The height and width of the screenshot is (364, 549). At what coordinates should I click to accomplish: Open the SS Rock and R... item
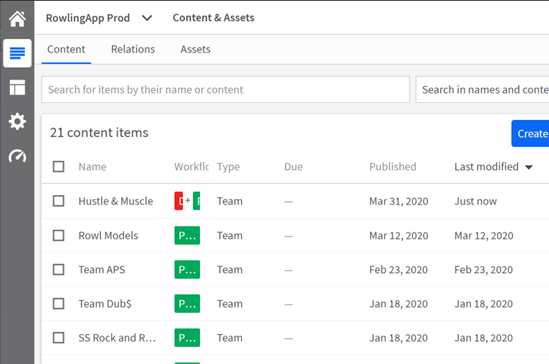click(117, 338)
